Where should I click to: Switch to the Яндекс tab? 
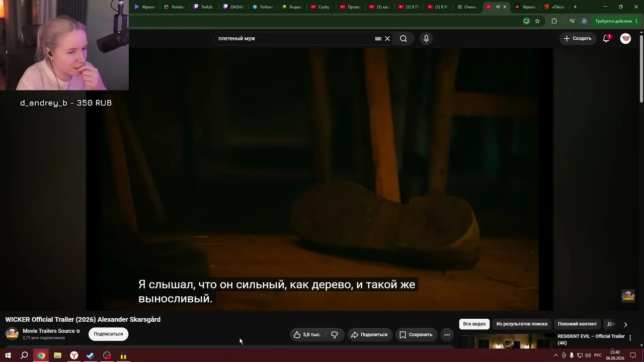pyautogui.click(x=291, y=7)
